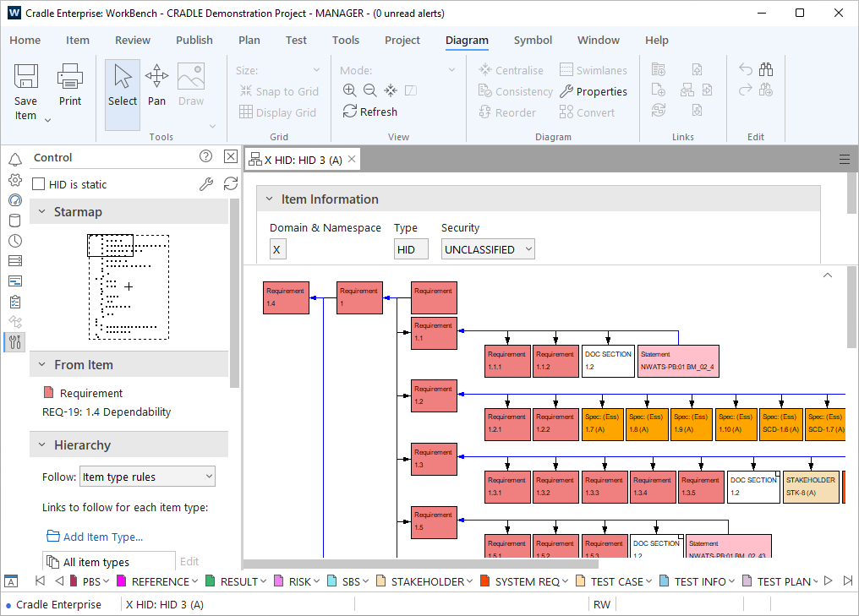
Task: Open the clock history sidebar icon
Action: pyautogui.click(x=15, y=240)
